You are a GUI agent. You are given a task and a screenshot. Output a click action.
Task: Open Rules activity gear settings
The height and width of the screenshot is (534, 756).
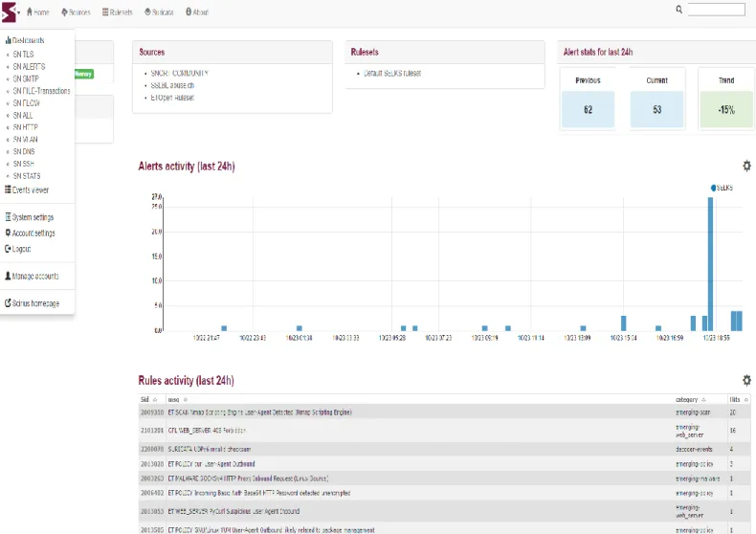coord(746,380)
